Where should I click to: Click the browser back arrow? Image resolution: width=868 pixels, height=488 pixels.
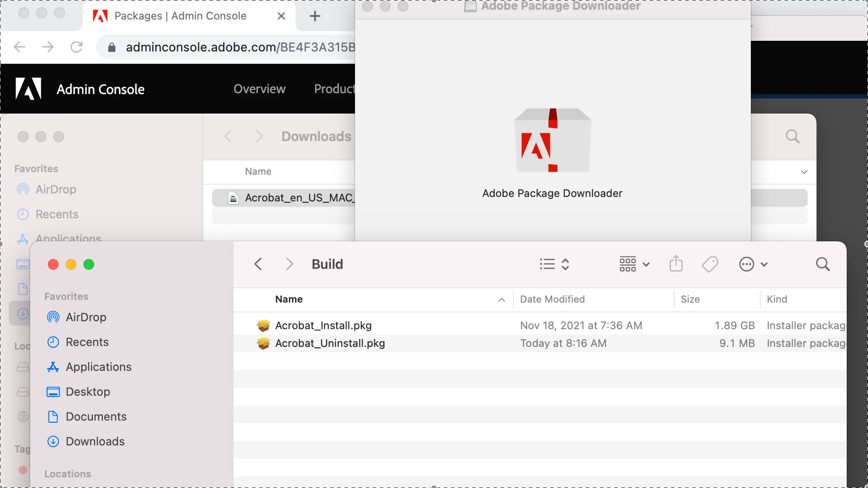20,47
